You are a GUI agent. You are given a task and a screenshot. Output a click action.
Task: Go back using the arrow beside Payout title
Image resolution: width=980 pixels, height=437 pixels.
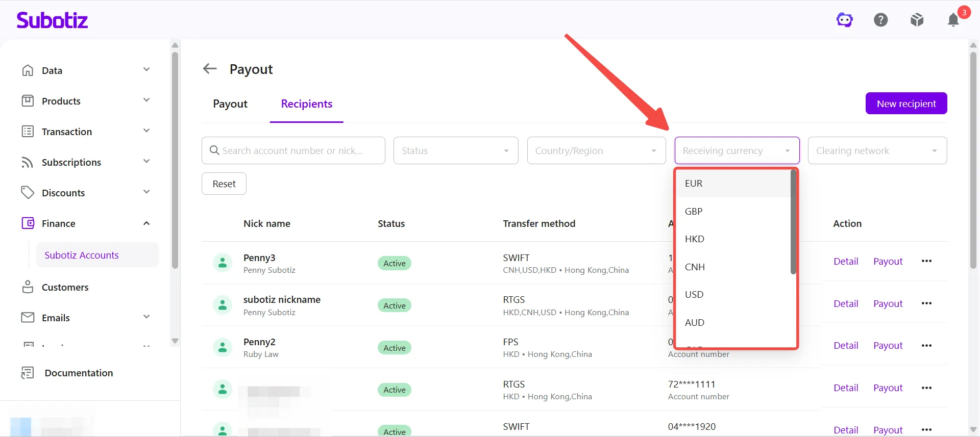pyautogui.click(x=210, y=68)
